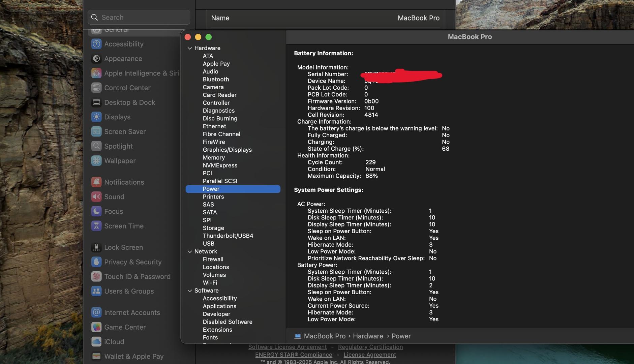Select Game Center icon
This screenshot has width=634, height=364.
click(96, 327)
